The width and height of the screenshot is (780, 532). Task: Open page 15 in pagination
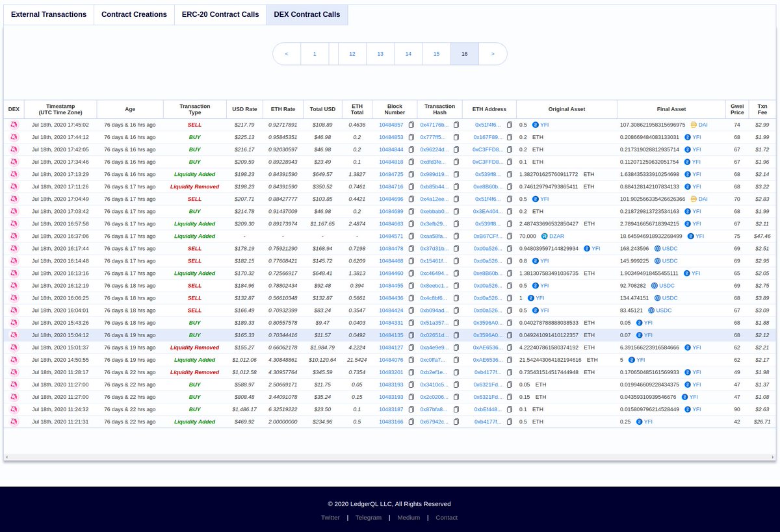coord(437,54)
